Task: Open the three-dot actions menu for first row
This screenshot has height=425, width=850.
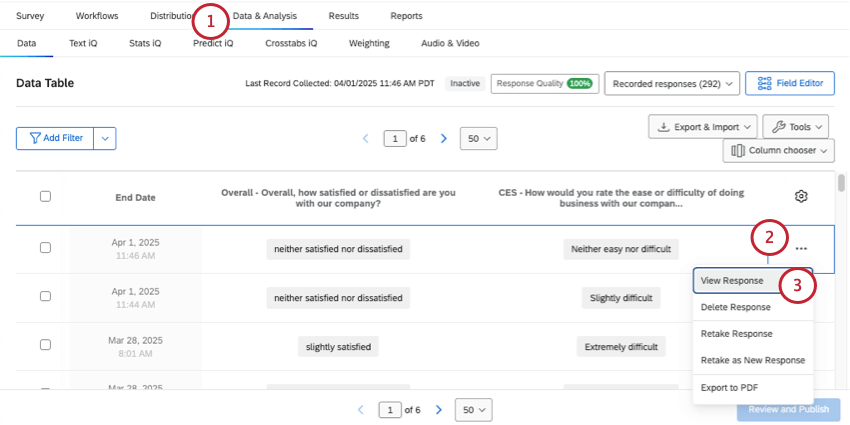Action: [x=801, y=248]
